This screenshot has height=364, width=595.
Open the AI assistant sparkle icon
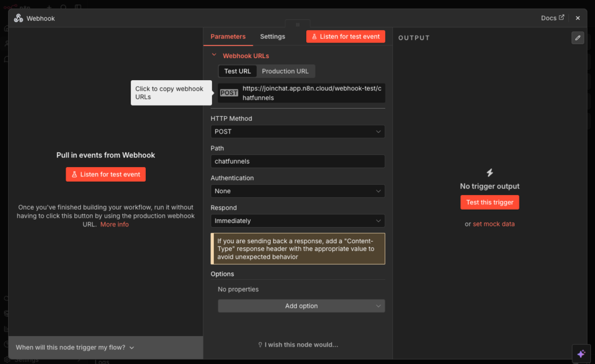point(581,354)
